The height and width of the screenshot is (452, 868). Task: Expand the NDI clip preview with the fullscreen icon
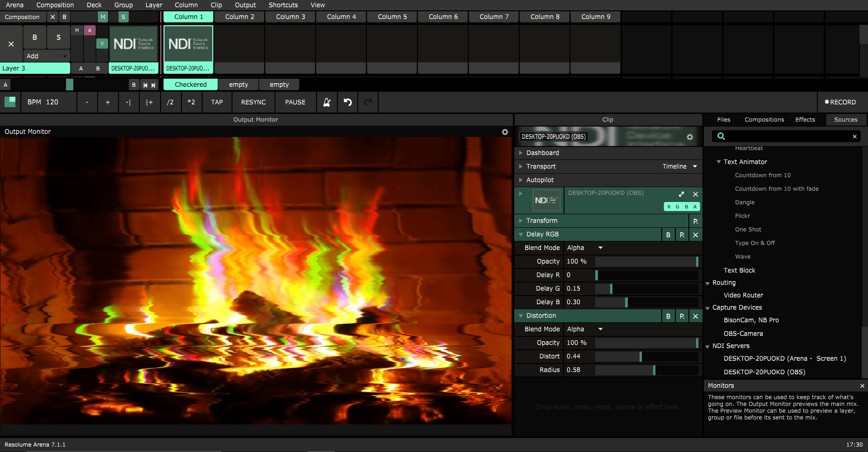pos(681,194)
